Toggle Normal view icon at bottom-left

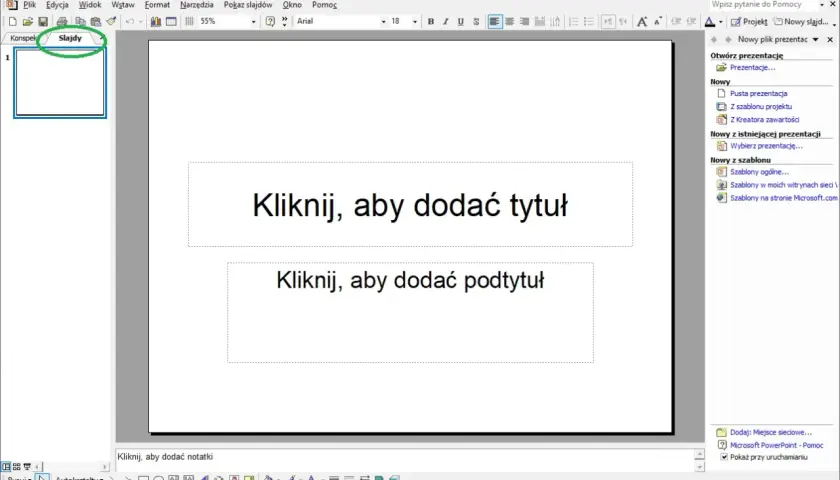click(x=6, y=467)
